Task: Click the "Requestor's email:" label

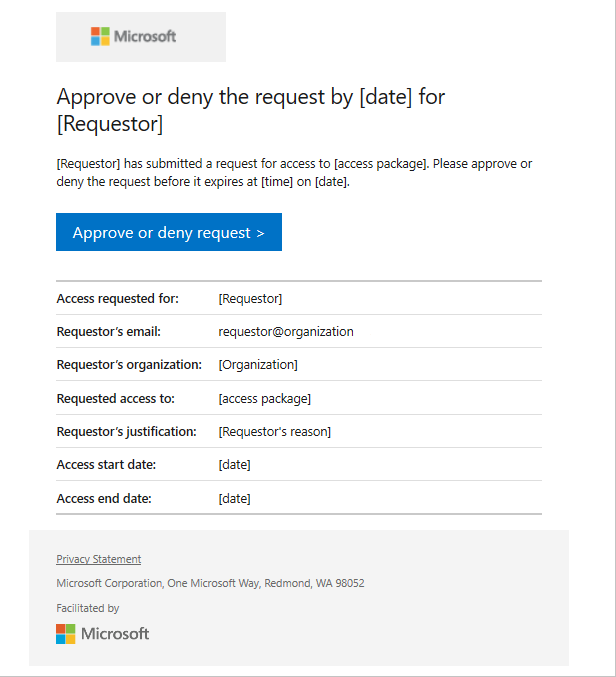Action: click(108, 332)
